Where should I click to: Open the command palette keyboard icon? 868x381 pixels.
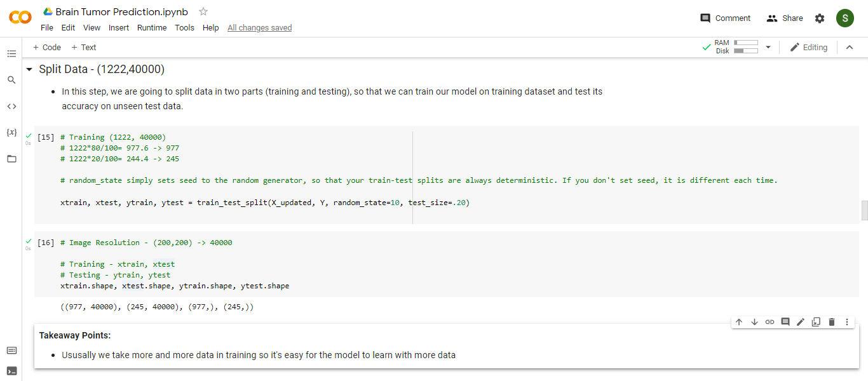[x=11, y=351]
